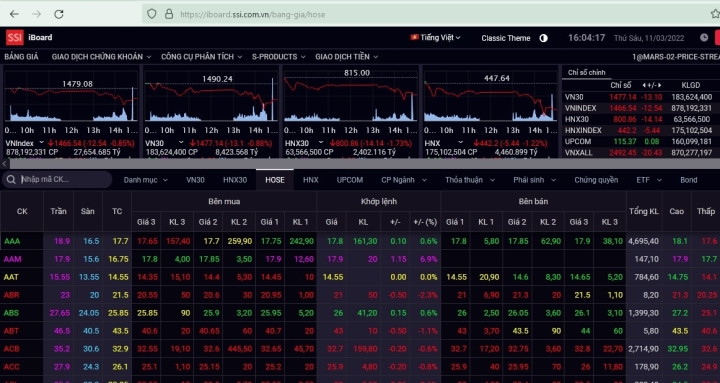Open Bảng giá menu item
The width and height of the screenshot is (720, 383).
(21, 57)
